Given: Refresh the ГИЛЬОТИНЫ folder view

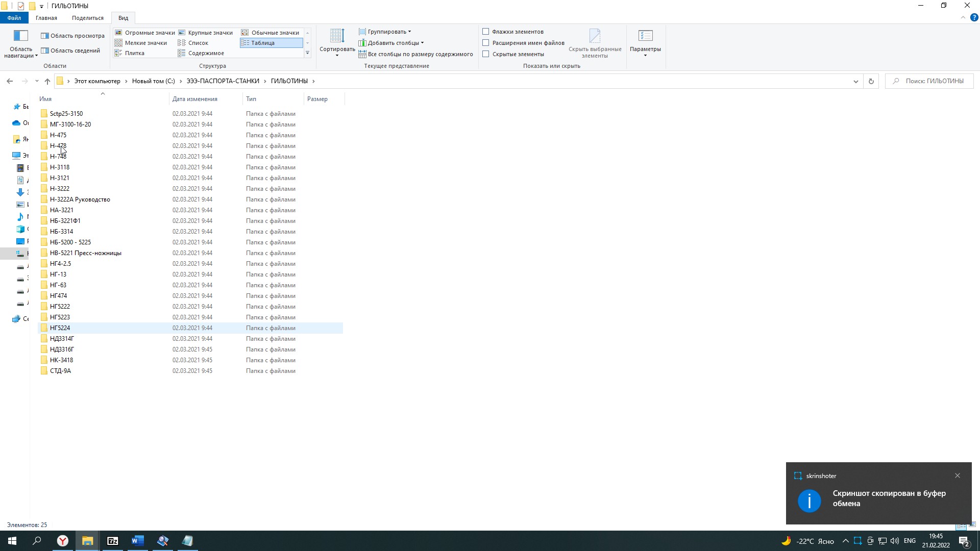Looking at the screenshot, I should tap(871, 81).
